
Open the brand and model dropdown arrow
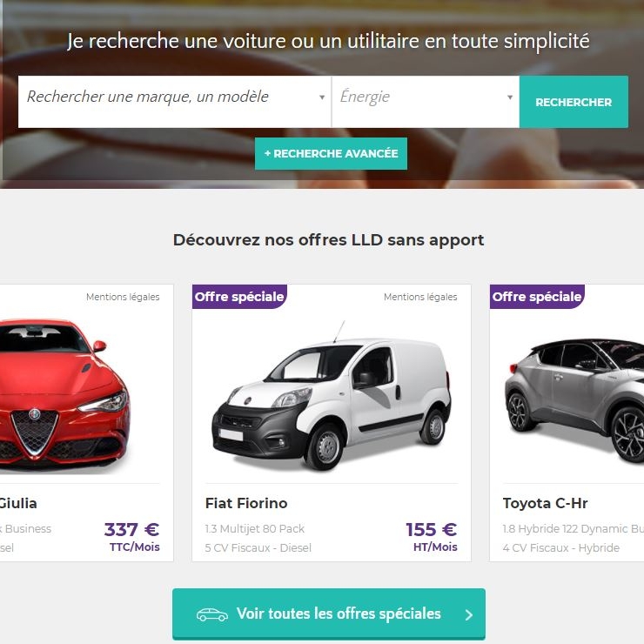pyautogui.click(x=322, y=97)
